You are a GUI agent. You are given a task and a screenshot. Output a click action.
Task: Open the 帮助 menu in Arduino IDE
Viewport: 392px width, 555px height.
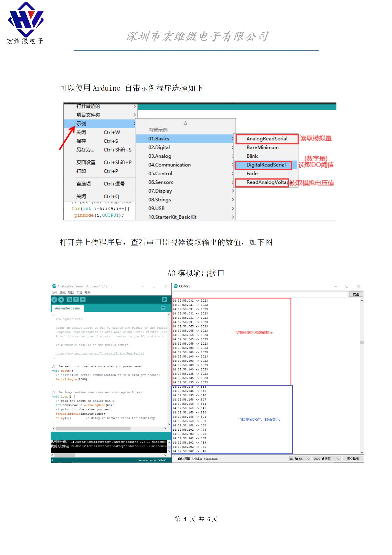[87, 292]
